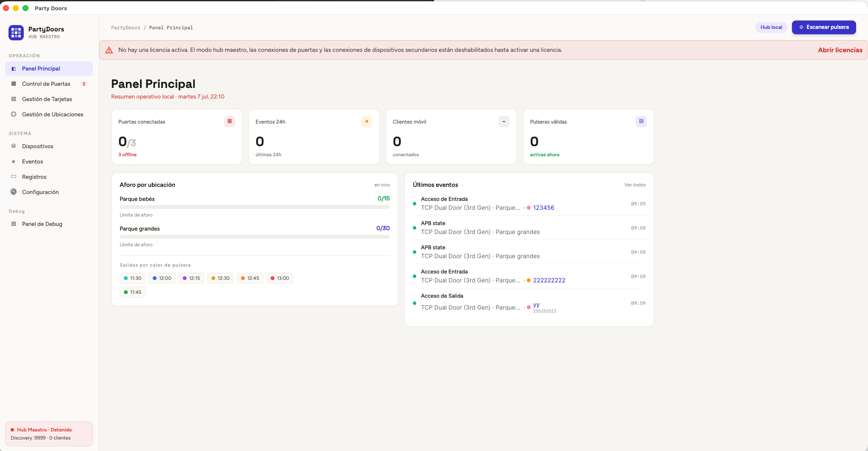Open the Dispositivos page
Screen dimensions: 868x451
tap(49, 146)
